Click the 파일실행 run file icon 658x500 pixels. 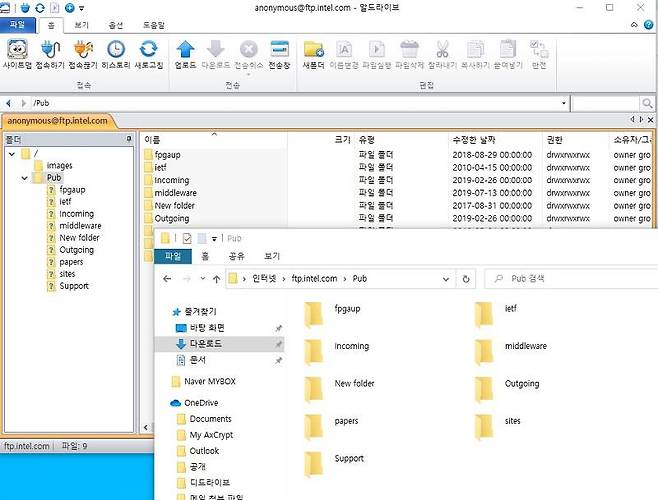pos(377,54)
